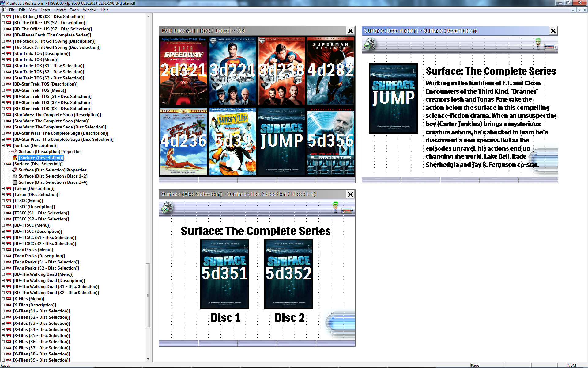The width and height of the screenshot is (588, 368).
Task: Click the Surface JUMP cover in DVD Juke
Action: point(281,141)
